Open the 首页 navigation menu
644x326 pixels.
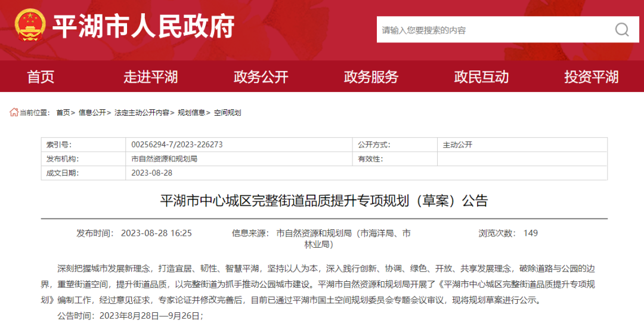[x=41, y=77]
